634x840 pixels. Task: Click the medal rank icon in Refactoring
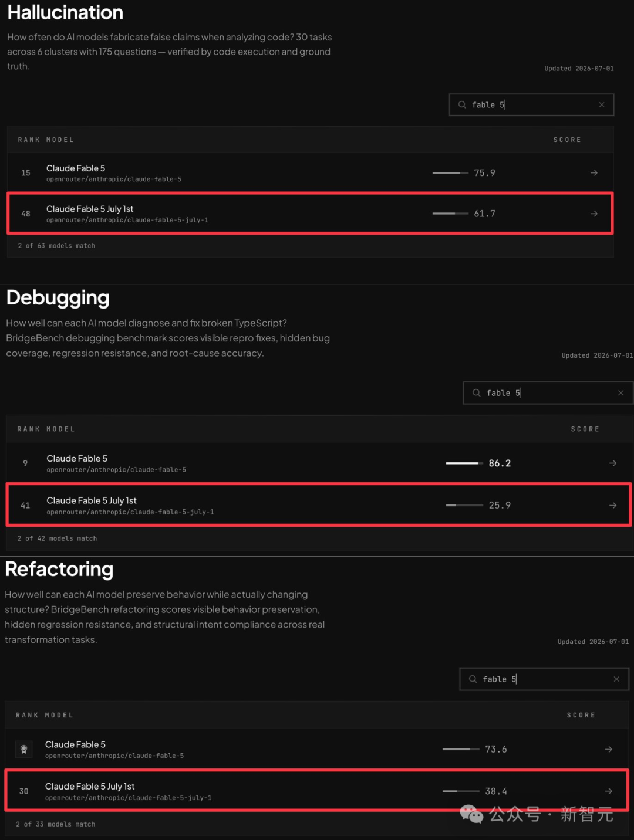pyautogui.click(x=24, y=749)
